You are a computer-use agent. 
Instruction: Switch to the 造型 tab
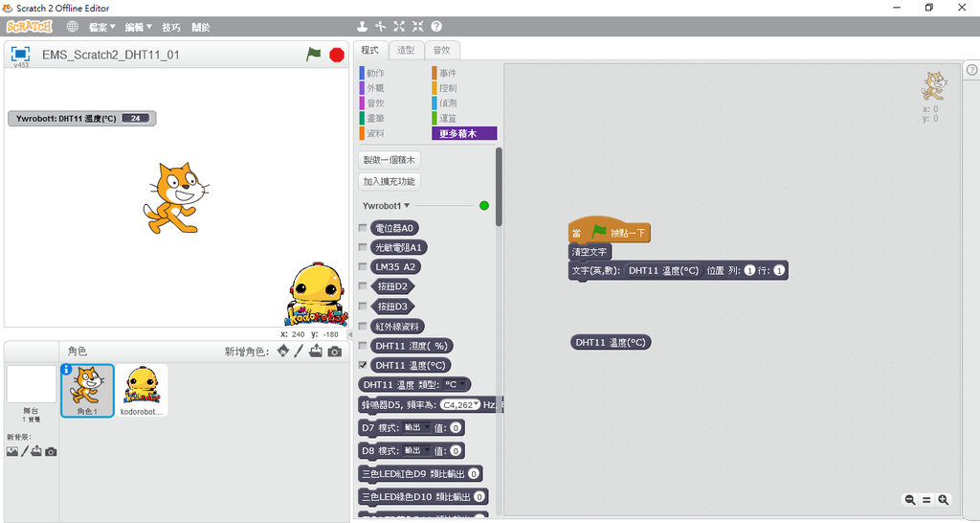pos(406,50)
